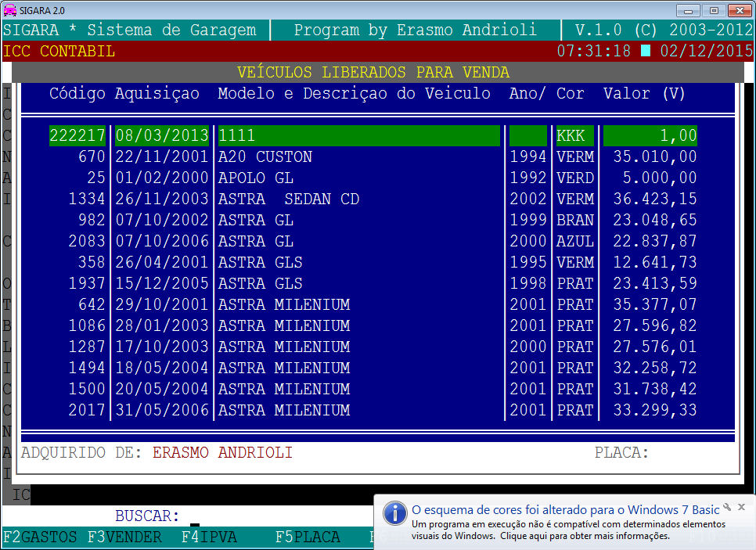Click the Valor (V) column header
Viewport: 756px width, 550px height.
(x=643, y=93)
